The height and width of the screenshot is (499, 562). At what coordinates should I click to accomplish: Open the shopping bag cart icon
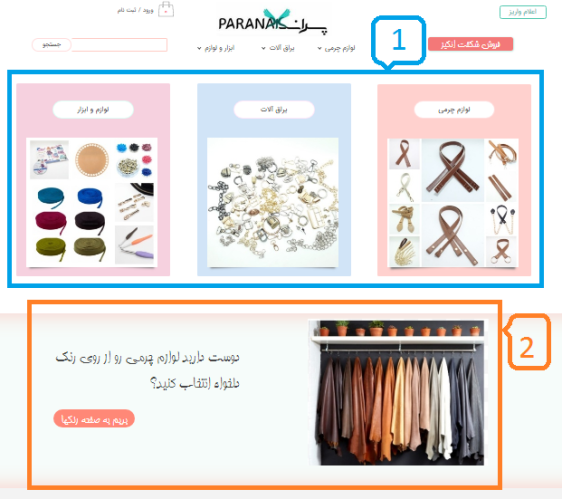pyautogui.click(x=166, y=10)
